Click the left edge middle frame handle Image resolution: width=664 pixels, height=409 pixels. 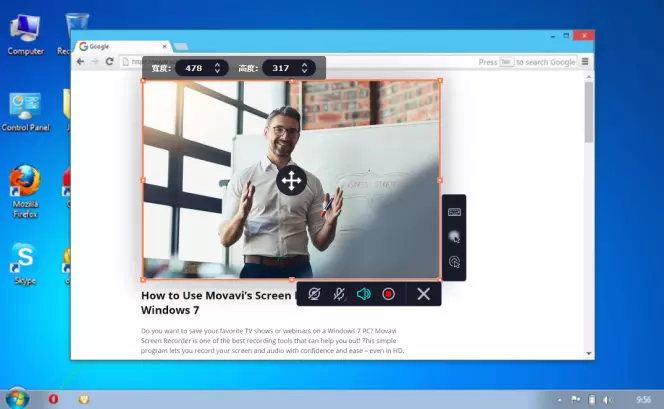pos(143,180)
